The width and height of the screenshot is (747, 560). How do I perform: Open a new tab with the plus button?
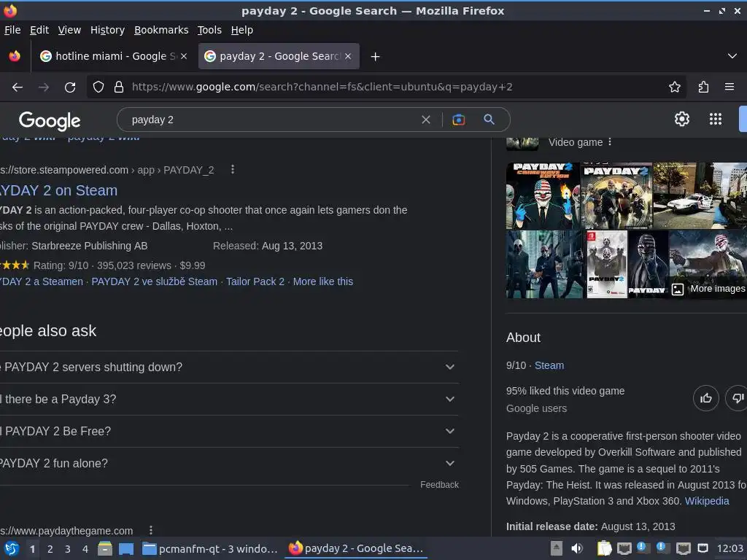pyautogui.click(x=376, y=57)
